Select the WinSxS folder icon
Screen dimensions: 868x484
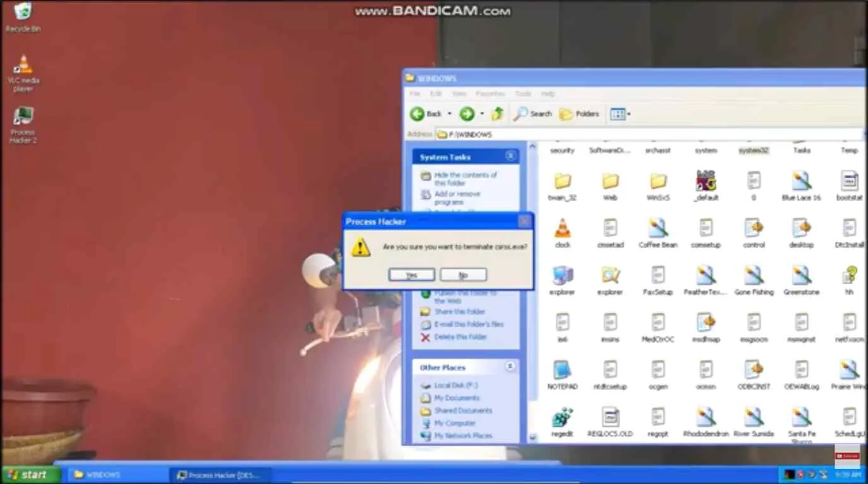click(x=658, y=187)
